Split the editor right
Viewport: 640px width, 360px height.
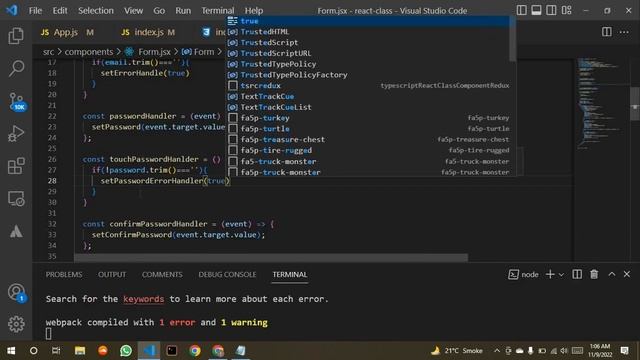(607, 32)
